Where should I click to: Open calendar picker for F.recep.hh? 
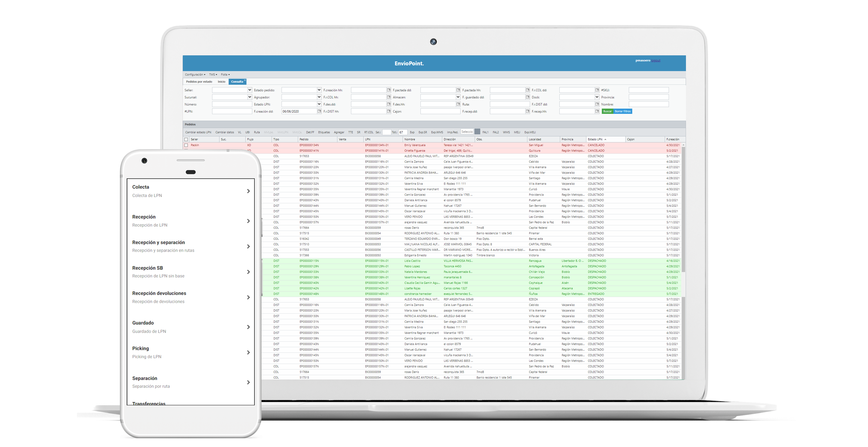597,111
